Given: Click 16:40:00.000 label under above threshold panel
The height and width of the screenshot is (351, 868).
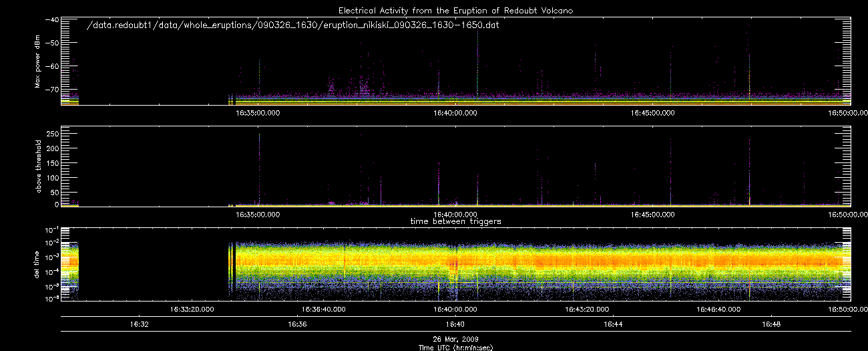Looking at the screenshot, I should click(x=455, y=215).
